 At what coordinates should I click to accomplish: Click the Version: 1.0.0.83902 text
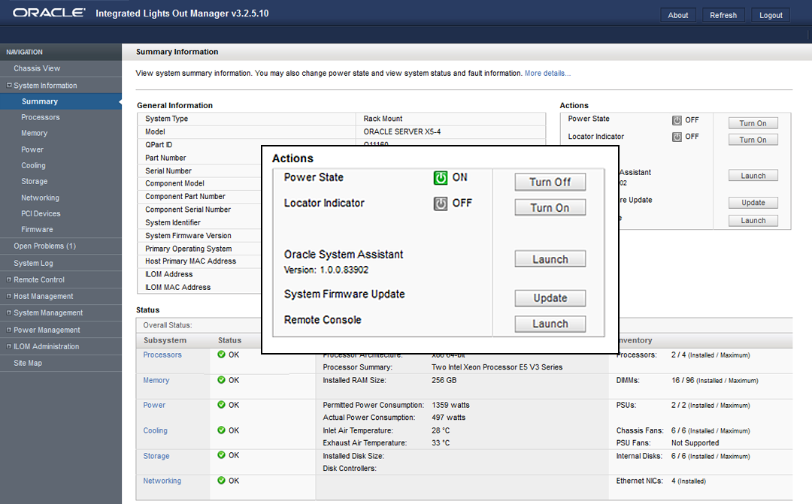(x=326, y=270)
